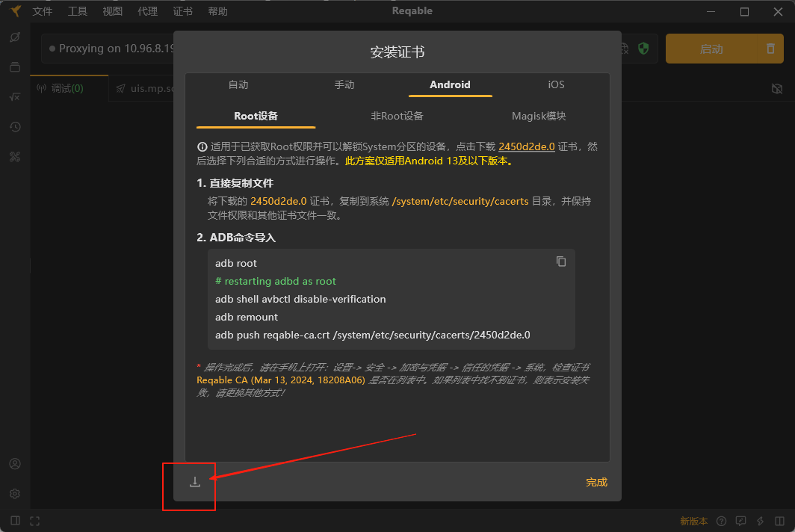Image resolution: width=795 pixels, height=532 pixels.
Task: Switch to the iOS tab
Action: pos(556,84)
